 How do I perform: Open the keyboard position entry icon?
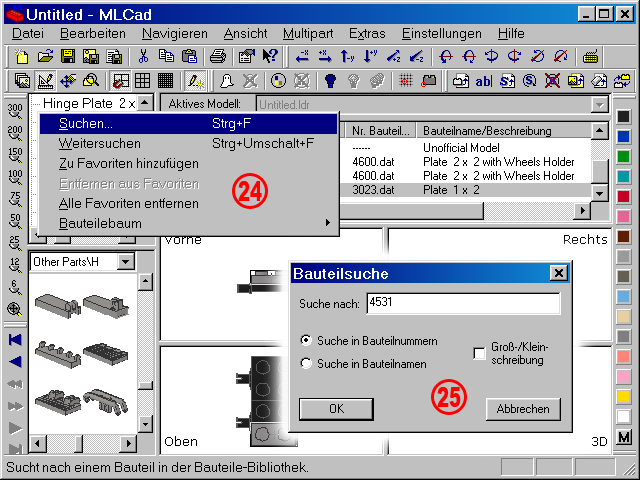[590, 56]
